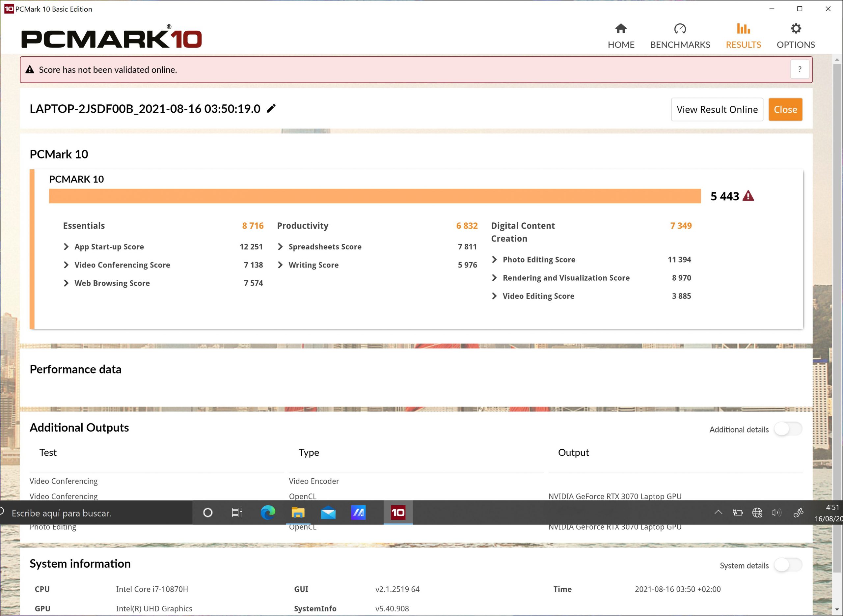Screen dimensions: 843x616
Task: Open the pen workspace tray icon
Action: [798, 512]
